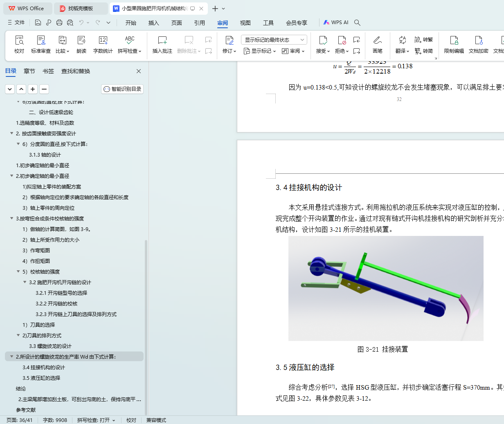The width and height of the screenshot is (504, 424).
Task: Click 插入批注 insert comment icon
Action: pos(162,40)
